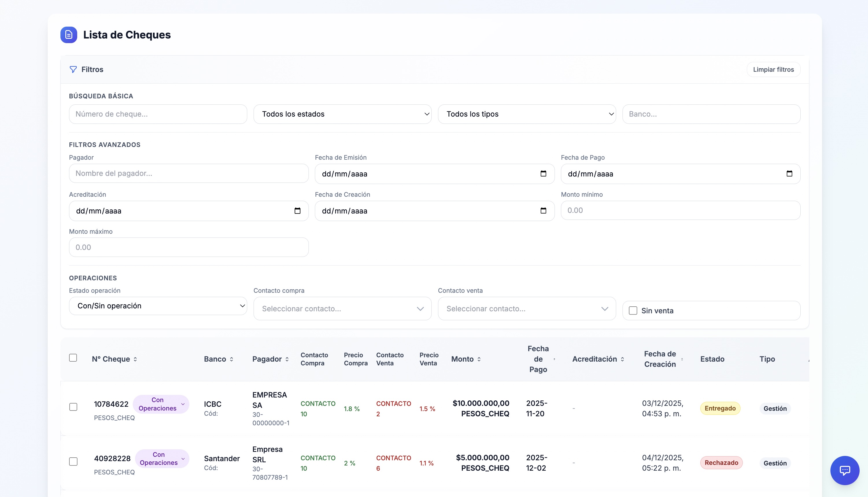The height and width of the screenshot is (497, 868).
Task: Click the Limpiar filtros button
Action: click(x=773, y=70)
